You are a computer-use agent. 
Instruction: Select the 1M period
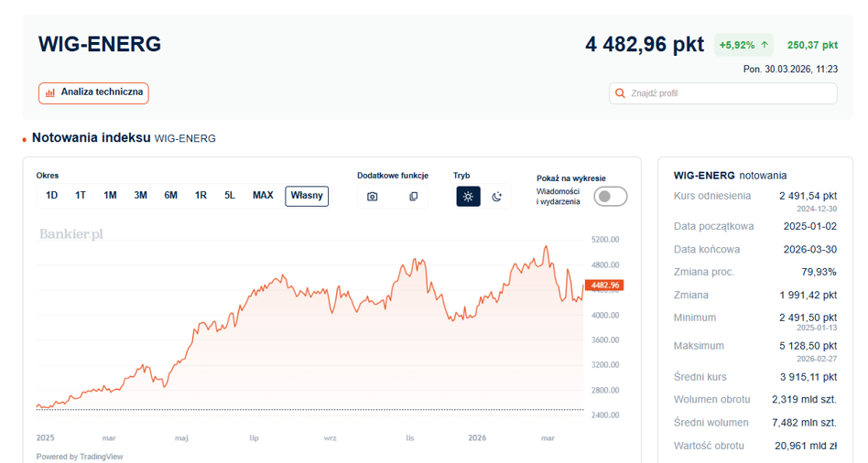(x=110, y=195)
